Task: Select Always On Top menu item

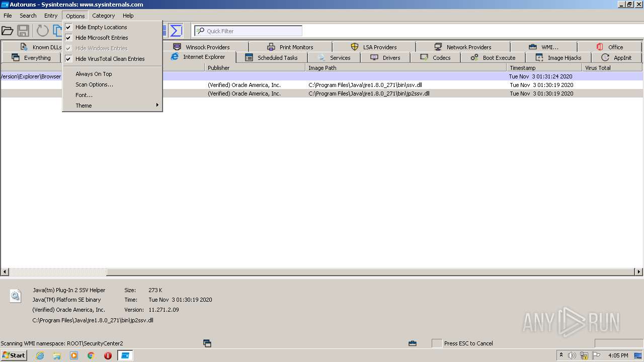Action: 112,74
